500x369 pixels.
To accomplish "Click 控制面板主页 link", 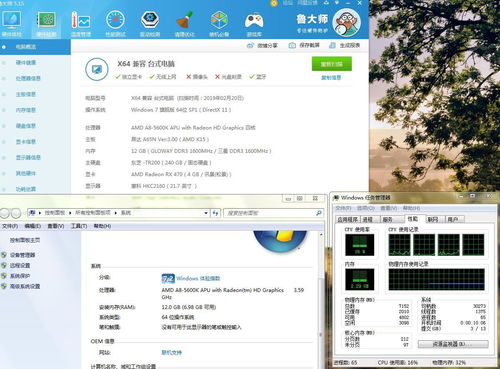I will [25, 240].
